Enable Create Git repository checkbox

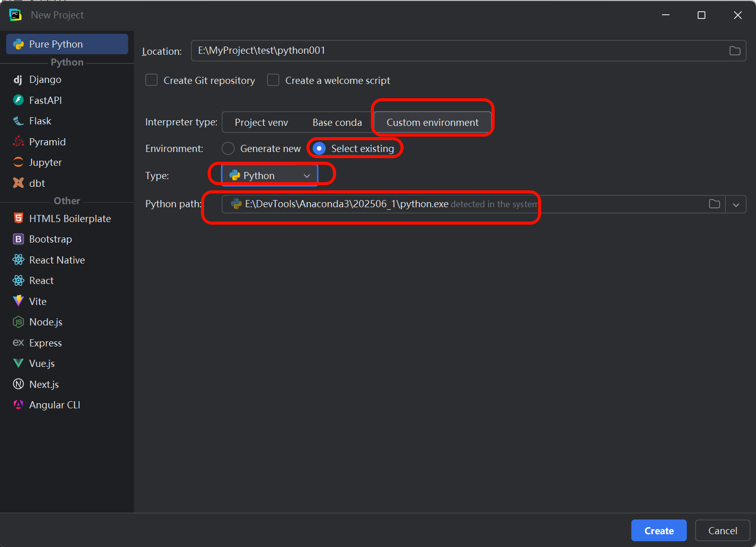[x=151, y=80]
